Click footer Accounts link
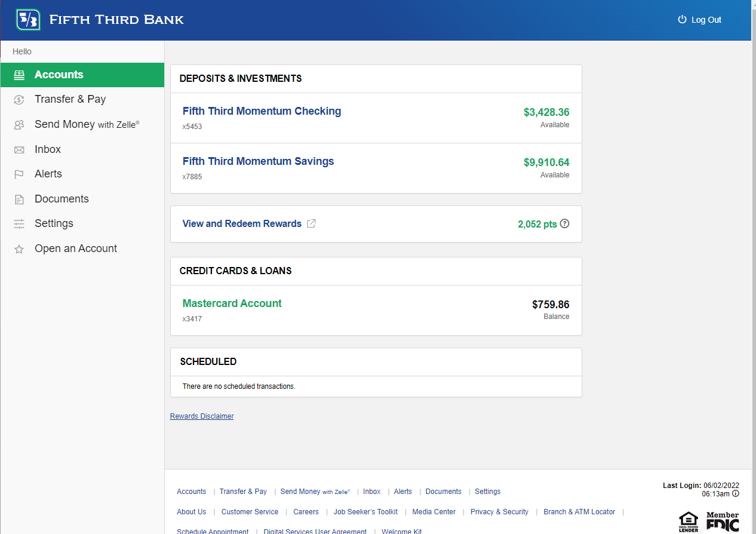The image size is (756, 534). click(191, 492)
